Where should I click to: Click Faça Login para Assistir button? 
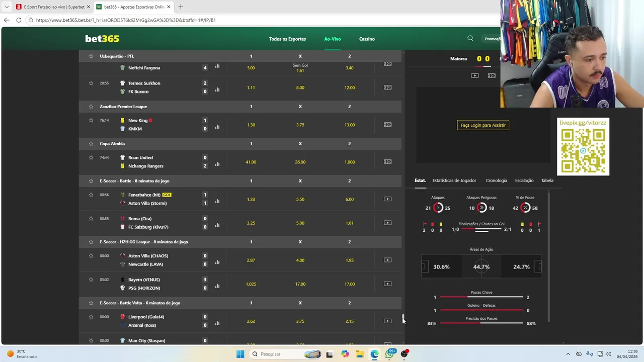pyautogui.click(x=483, y=125)
